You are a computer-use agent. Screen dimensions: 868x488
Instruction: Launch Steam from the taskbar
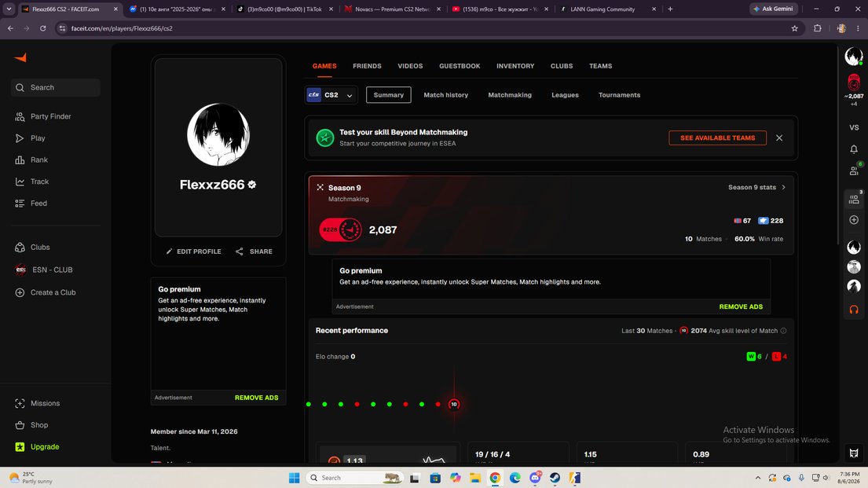point(555,478)
